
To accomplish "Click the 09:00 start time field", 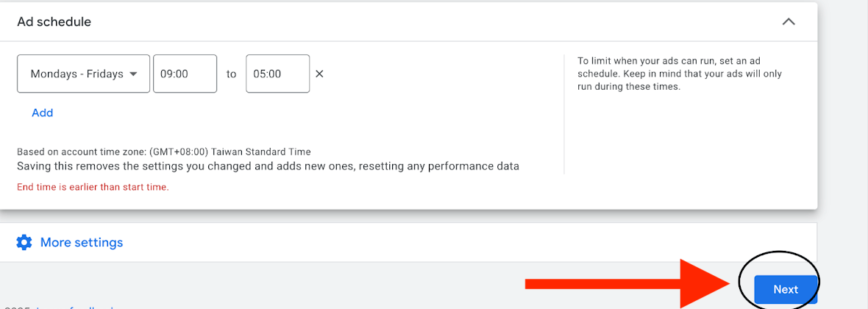I will 185,74.
